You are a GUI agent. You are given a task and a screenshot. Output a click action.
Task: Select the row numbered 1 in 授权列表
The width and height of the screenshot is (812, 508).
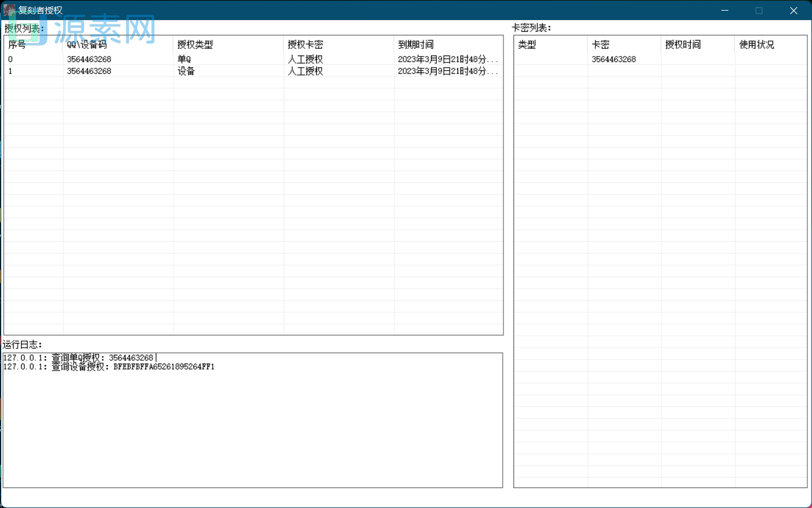point(11,71)
